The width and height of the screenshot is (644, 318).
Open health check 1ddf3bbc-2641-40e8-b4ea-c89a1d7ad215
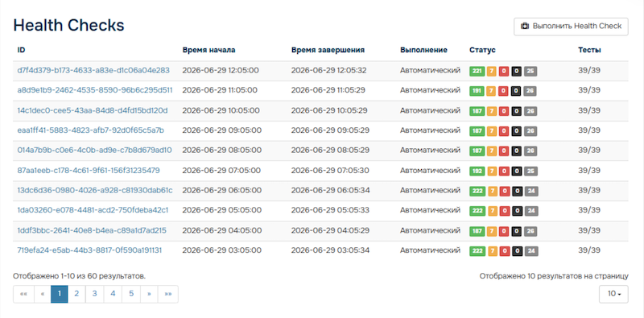pos(92,230)
